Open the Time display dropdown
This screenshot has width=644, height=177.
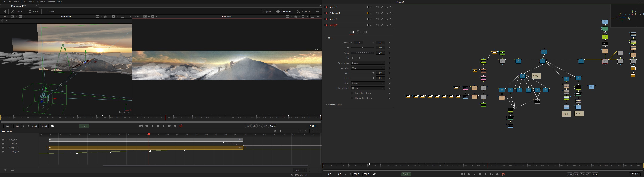(x=300, y=170)
